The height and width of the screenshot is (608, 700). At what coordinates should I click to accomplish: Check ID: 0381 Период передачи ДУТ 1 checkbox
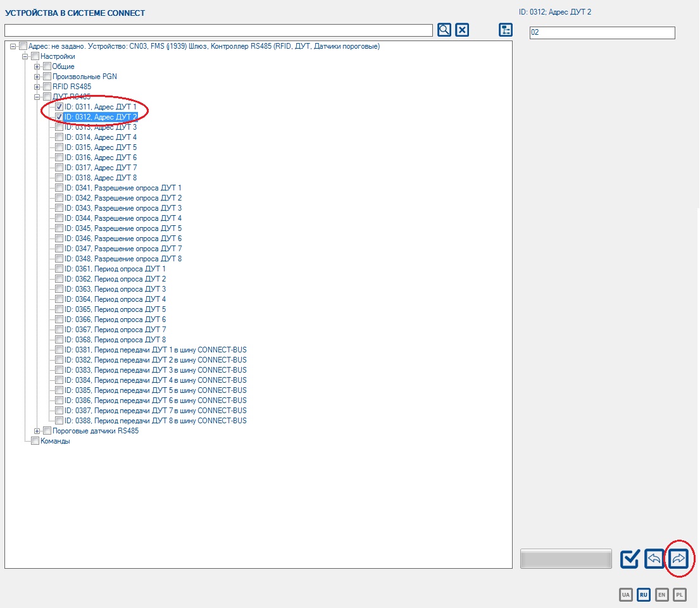point(59,350)
